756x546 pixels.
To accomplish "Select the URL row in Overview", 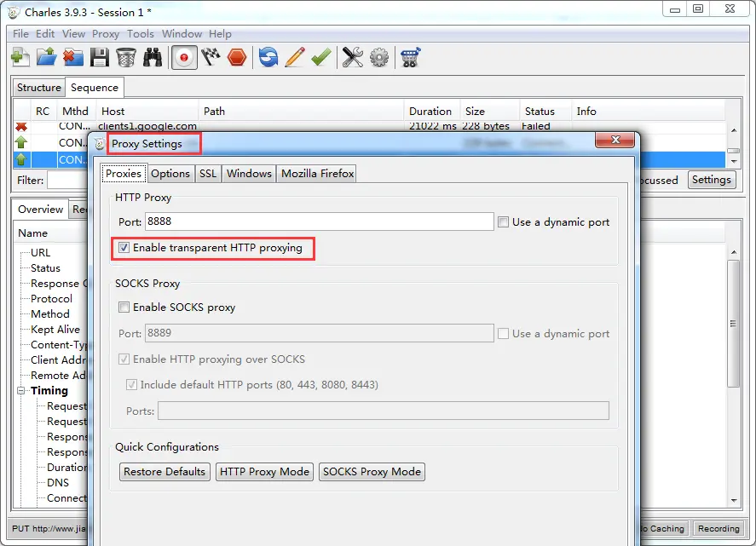I will click(x=41, y=252).
